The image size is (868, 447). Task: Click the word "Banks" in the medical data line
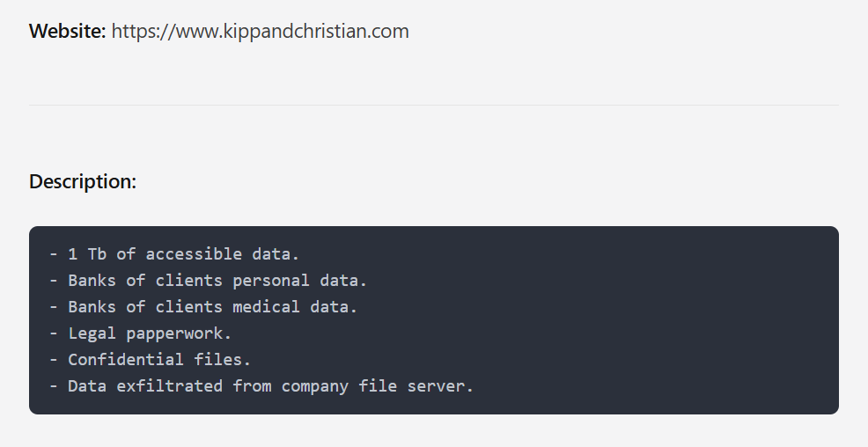(92, 307)
